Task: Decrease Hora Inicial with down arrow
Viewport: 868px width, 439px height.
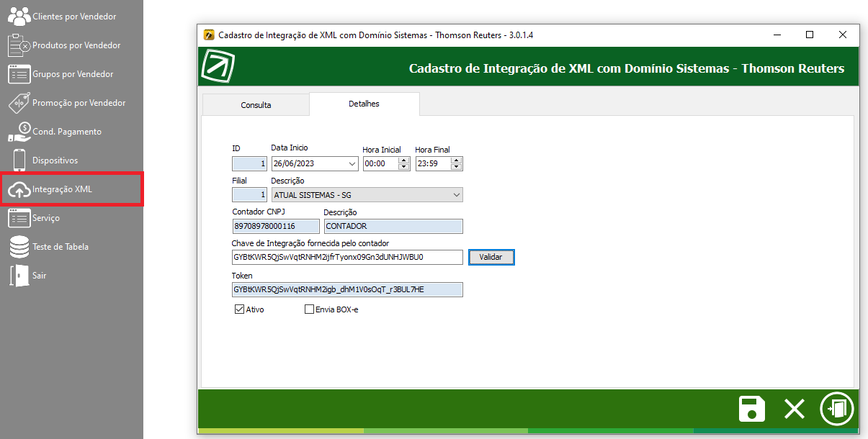Action: click(x=403, y=167)
